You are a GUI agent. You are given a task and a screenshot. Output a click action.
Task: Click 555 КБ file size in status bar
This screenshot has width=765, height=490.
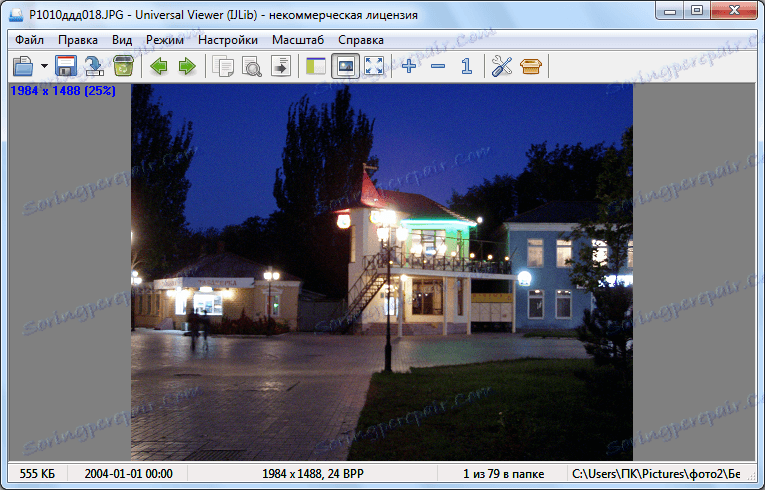coord(37,473)
